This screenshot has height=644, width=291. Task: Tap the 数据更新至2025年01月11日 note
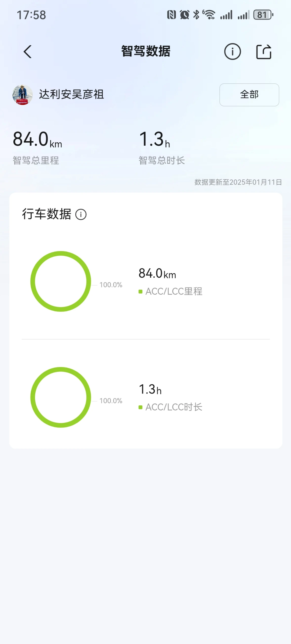tap(238, 182)
